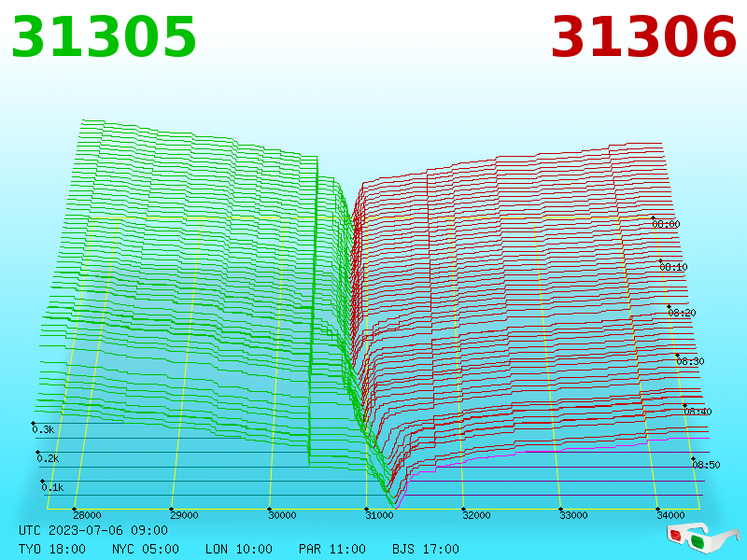747x560 pixels.
Task: Click the 08:30 time axis marker
Action: pos(690,361)
